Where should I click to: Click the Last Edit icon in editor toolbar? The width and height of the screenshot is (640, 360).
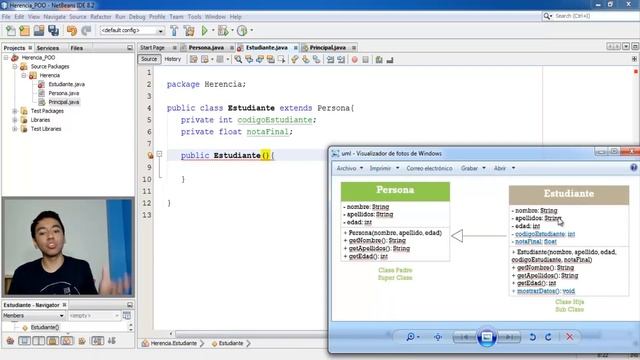(193, 60)
